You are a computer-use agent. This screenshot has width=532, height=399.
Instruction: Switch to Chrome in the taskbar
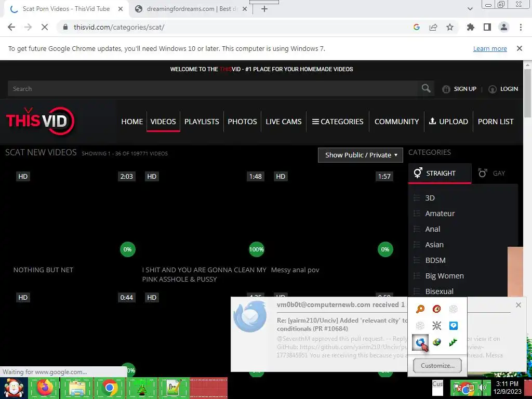click(x=109, y=388)
